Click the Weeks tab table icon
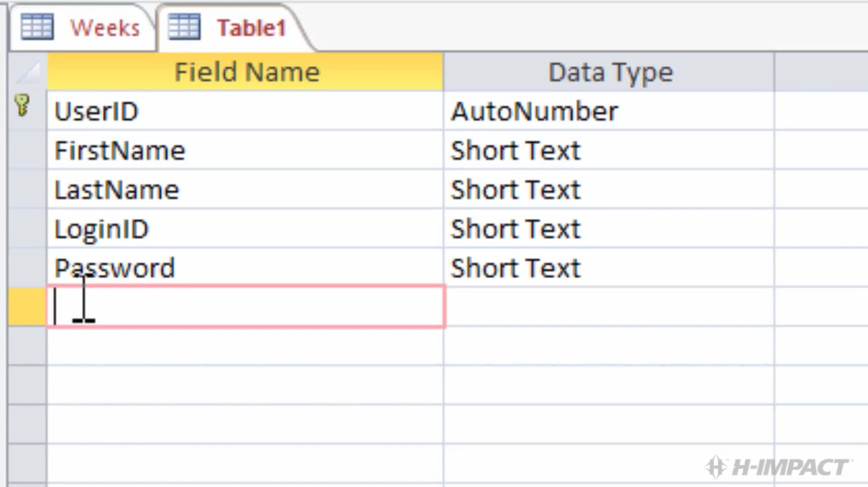The height and width of the screenshot is (487, 868). pyautogui.click(x=37, y=27)
